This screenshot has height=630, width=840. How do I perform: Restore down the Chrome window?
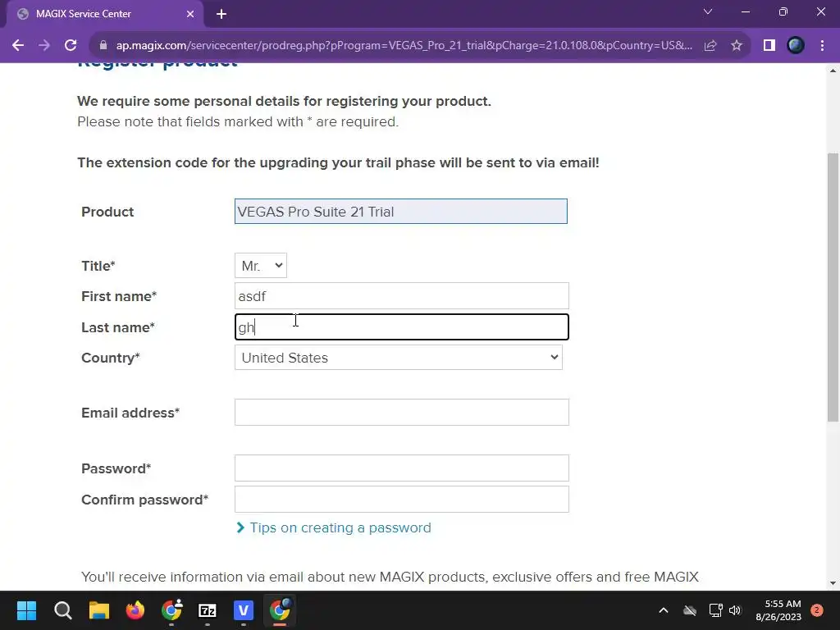point(783,11)
